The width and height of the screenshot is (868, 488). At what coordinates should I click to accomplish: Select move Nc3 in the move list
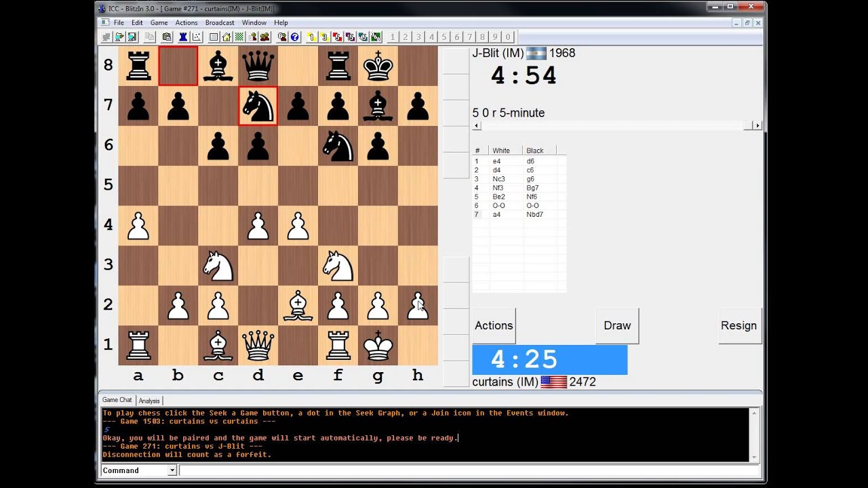(498, 179)
